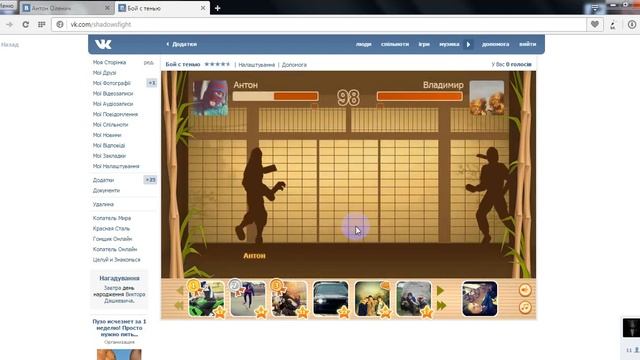Image resolution: width=640 pixels, height=360 pixels.
Task: Open Документи in sidebar
Action: [107, 191]
